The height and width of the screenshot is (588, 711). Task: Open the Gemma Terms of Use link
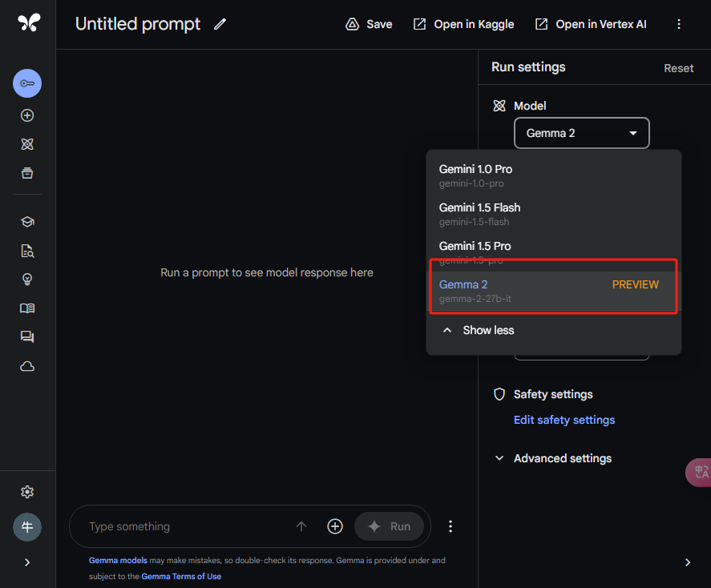(181, 576)
